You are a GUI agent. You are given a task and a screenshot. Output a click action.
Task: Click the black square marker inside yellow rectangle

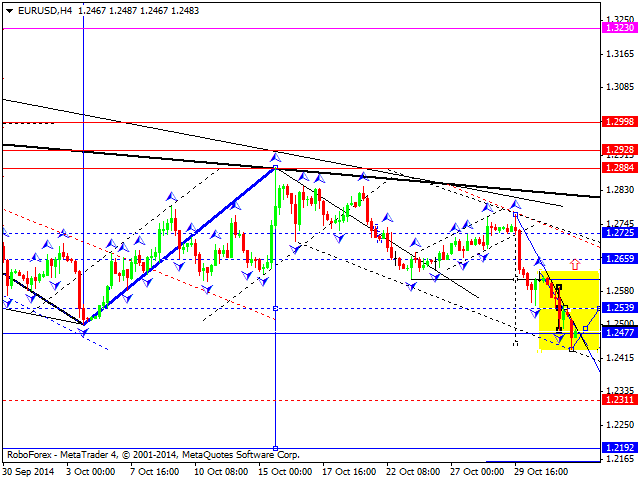tap(559, 287)
